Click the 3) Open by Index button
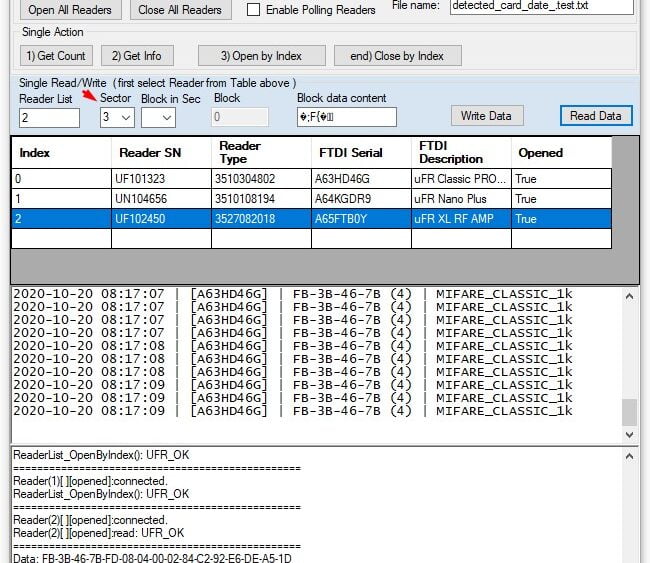 tap(261, 56)
